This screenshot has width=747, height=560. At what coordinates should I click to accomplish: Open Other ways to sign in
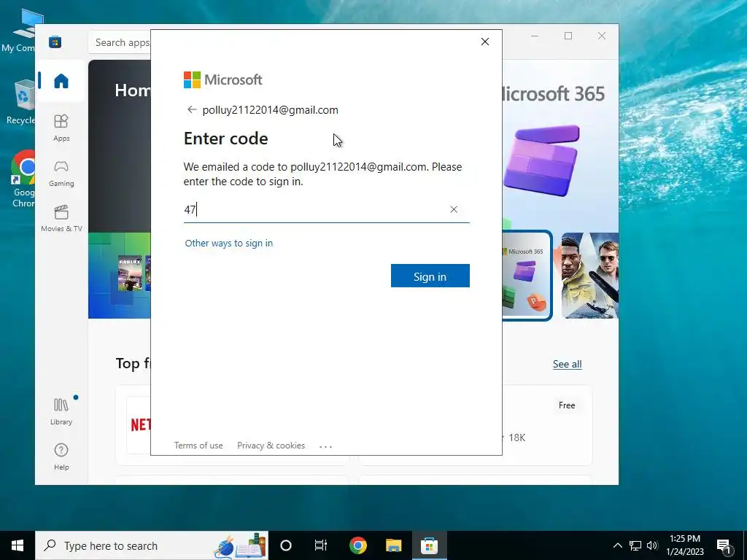point(228,243)
